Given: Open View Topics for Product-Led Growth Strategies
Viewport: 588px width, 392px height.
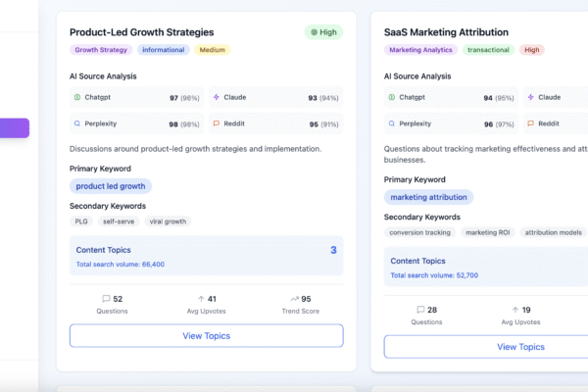Looking at the screenshot, I should point(206,336).
